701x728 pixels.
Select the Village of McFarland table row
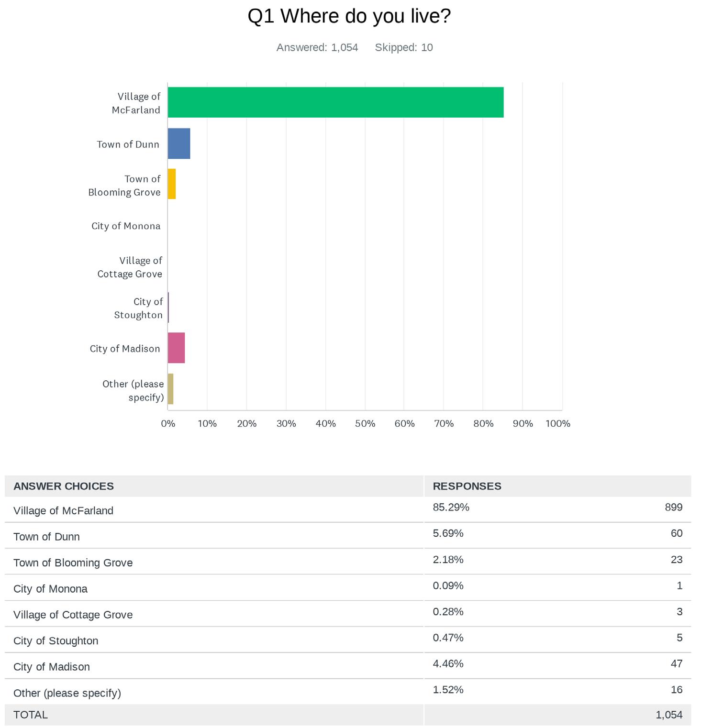(x=348, y=510)
